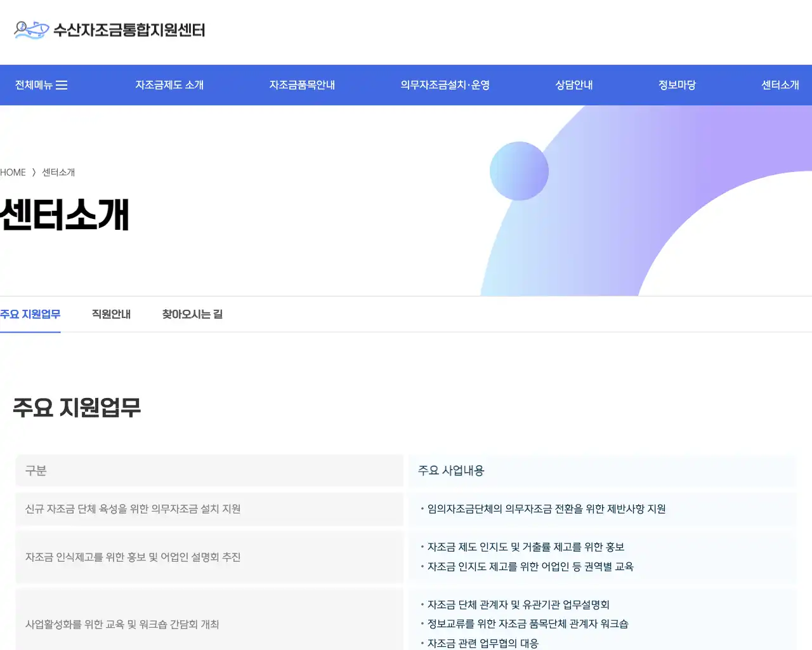Open the 자조금품목안내 menu
Screen dimensions: 812x650
(x=302, y=84)
